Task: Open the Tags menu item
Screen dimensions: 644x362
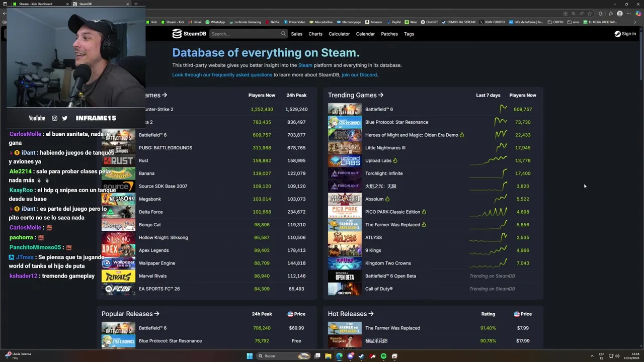Action: 409,34
